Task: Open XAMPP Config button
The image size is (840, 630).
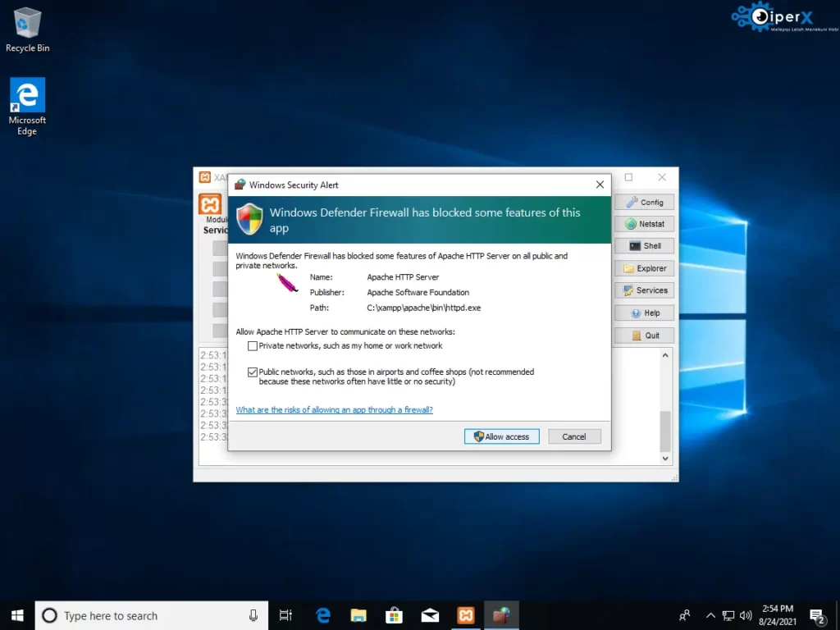Action: point(644,202)
